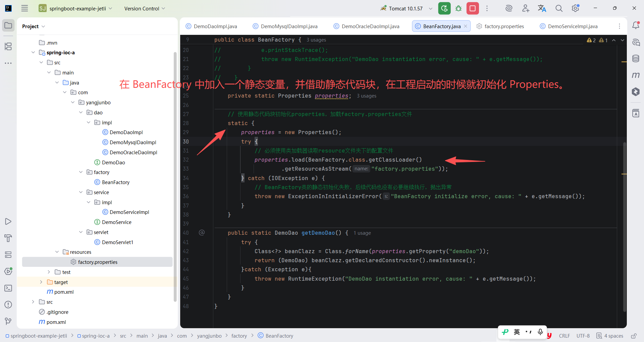
Task: Select DemoServlet1 in project tree
Action: pos(117,242)
